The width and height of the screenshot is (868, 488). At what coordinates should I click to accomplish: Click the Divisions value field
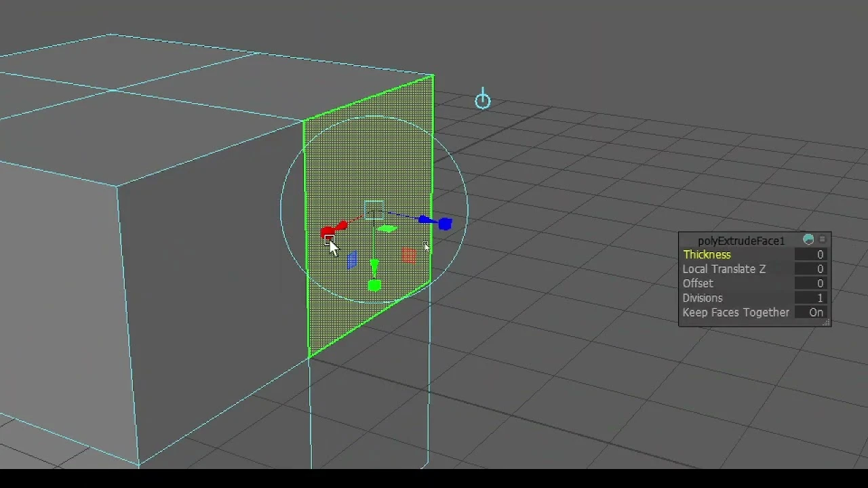(810, 298)
